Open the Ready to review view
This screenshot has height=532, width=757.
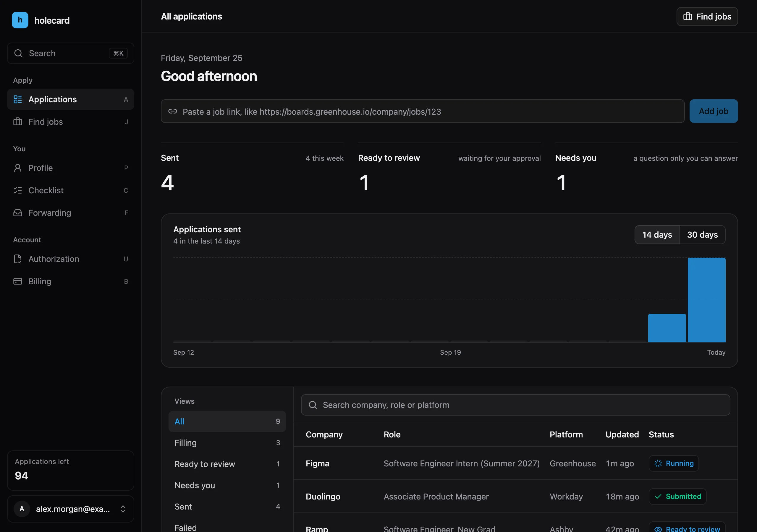pos(227,464)
